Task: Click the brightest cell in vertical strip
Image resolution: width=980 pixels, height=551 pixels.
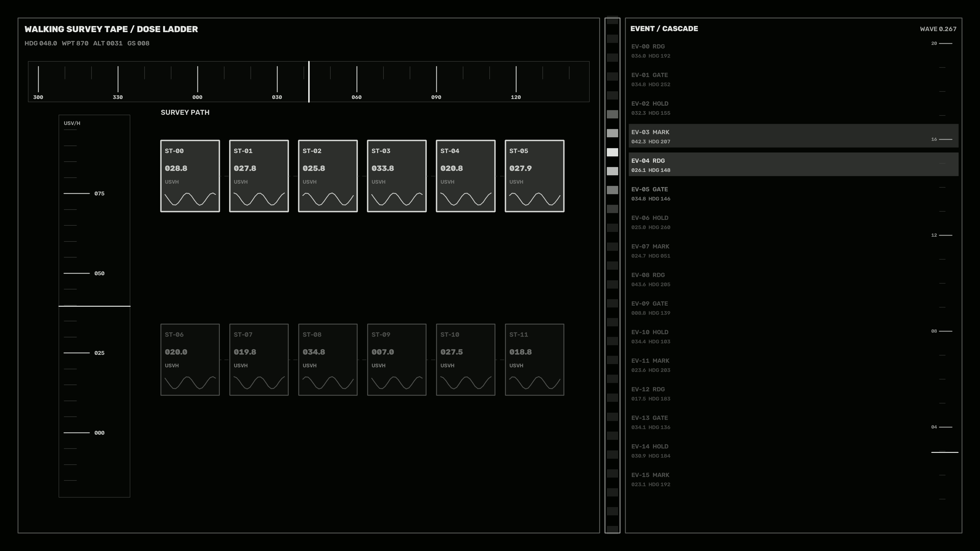Action: pyautogui.click(x=612, y=152)
